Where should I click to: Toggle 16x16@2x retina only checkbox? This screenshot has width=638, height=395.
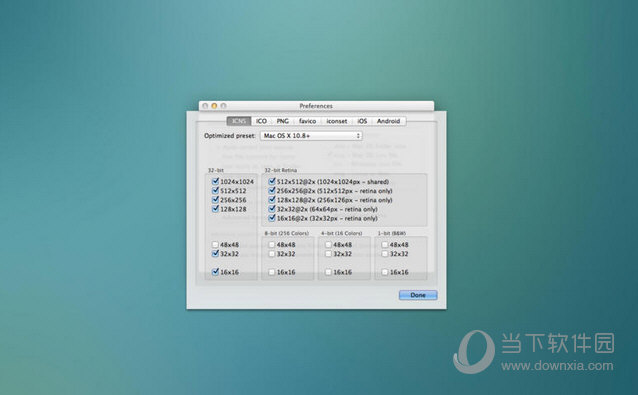pos(272,218)
